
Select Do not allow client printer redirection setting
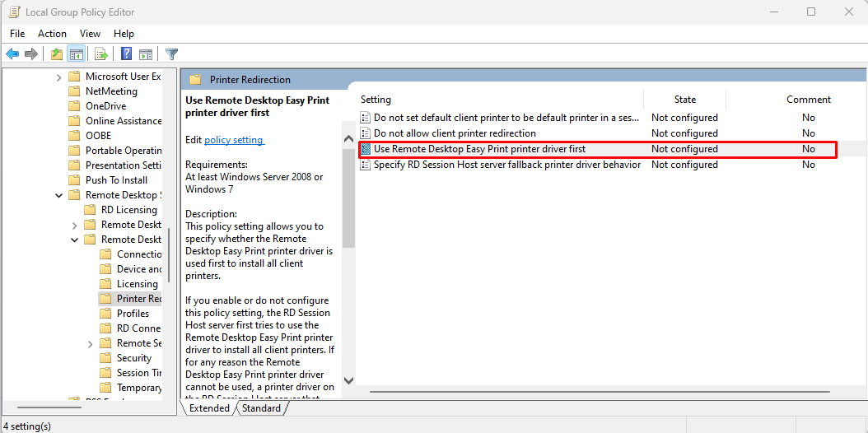coord(455,133)
